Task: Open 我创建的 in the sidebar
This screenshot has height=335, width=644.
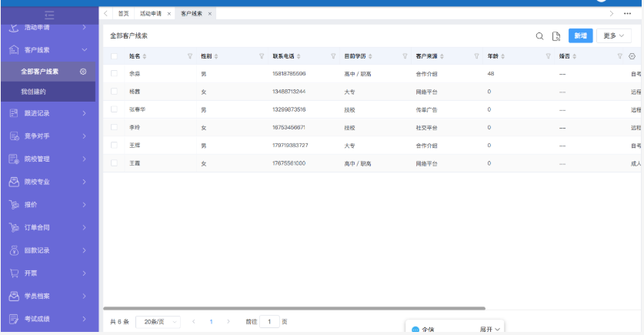Action: coord(34,92)
